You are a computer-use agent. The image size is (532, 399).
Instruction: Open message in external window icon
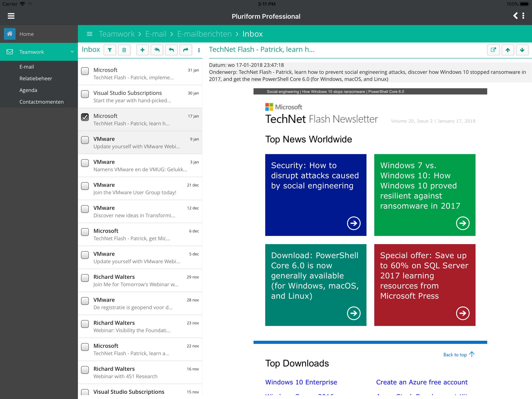tap(493, 50)
